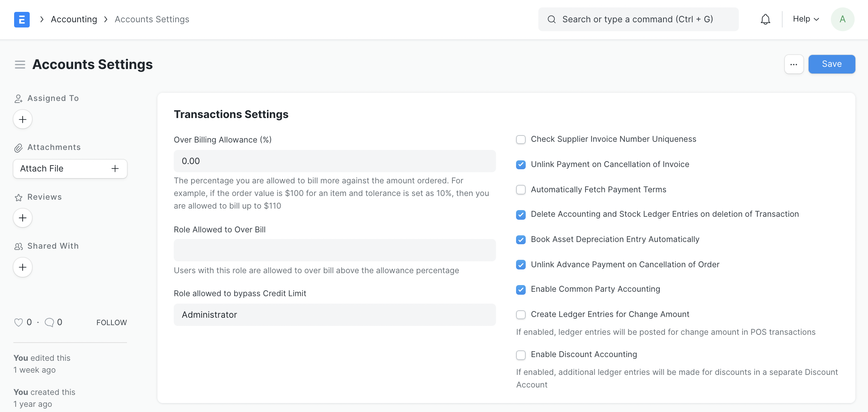Open the user avatar menu
Image resolution: width=868 pixels, height=412 pixels.
(842, 19)
